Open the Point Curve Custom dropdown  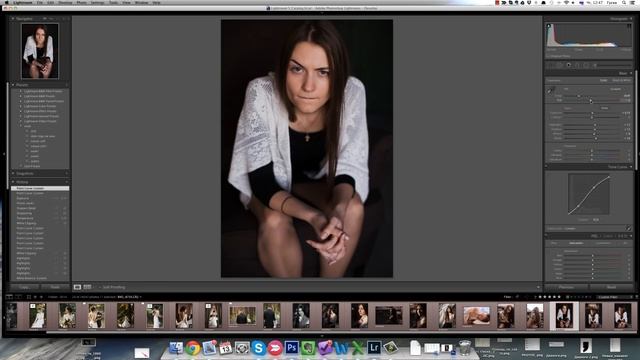pos(571,229)
